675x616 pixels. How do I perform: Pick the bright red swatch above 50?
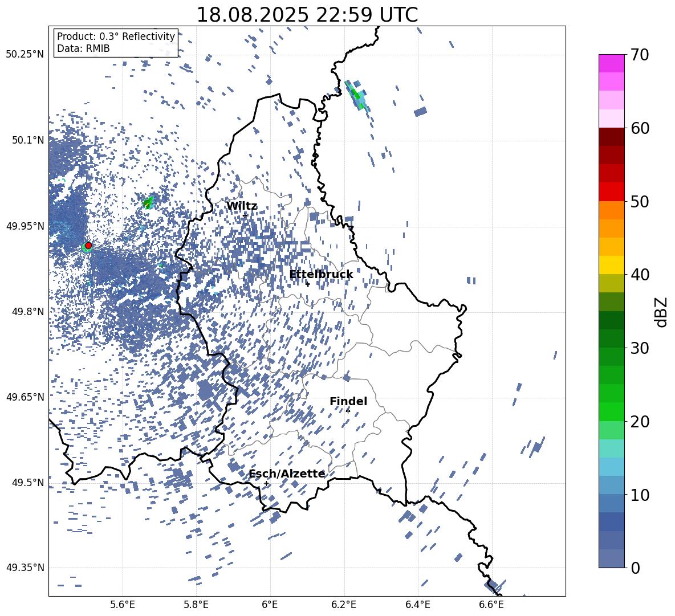point(611,192)
